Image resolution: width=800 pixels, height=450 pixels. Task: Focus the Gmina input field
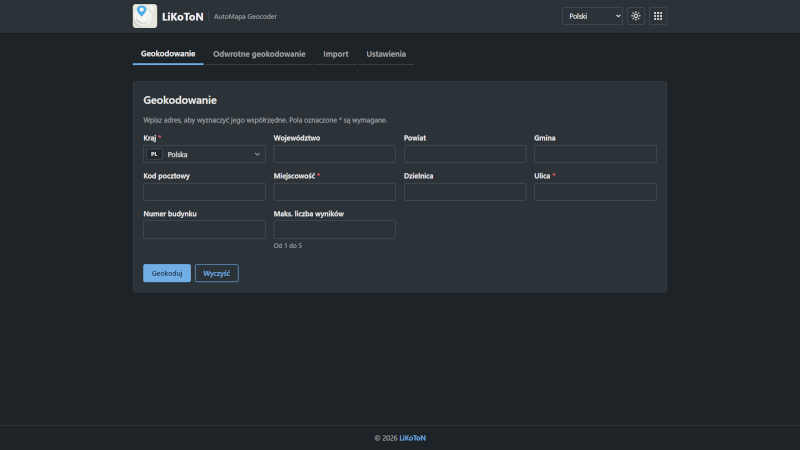point(595,154)
